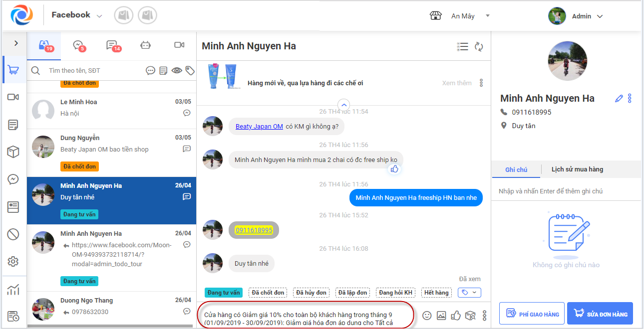
Task: Open settings gear in left sidebar
Action: [x=13, y=261]
